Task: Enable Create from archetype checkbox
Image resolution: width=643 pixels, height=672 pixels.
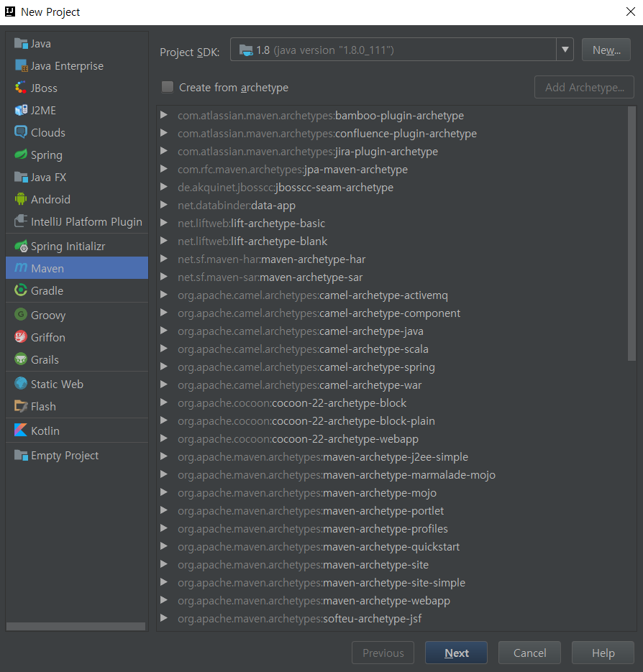Action: 168,87
